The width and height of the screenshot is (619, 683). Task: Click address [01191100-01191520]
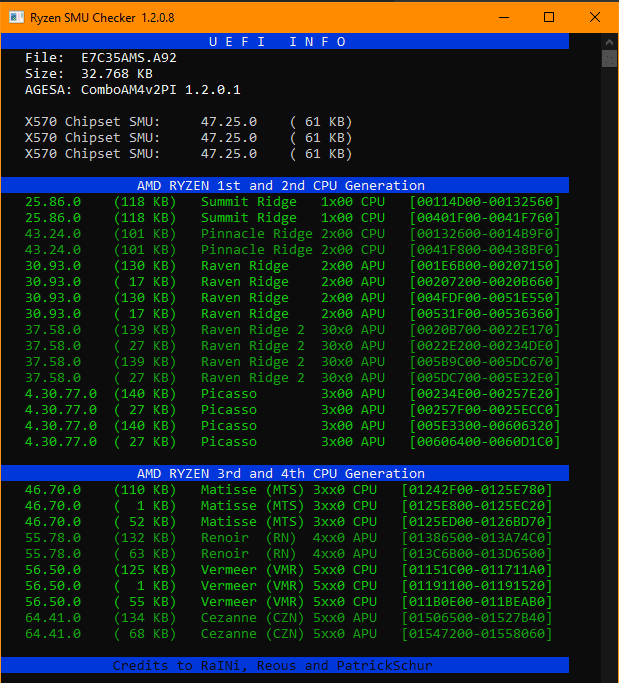click(x=477, y=585)
